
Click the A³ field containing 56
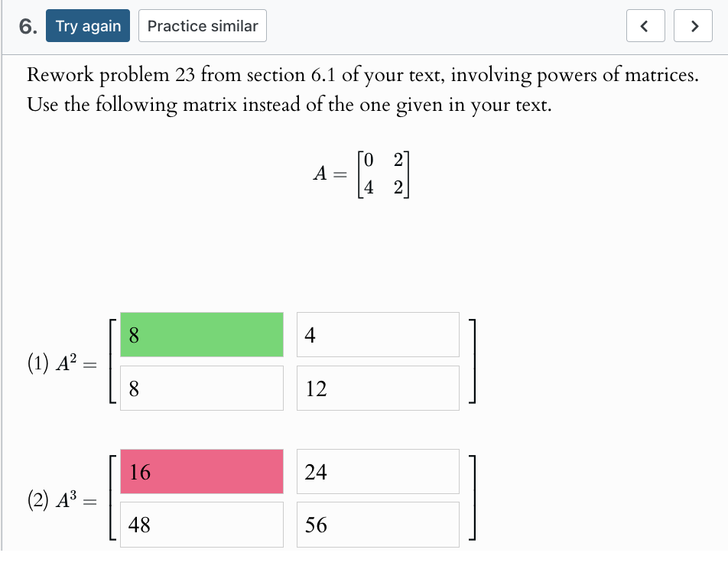tap(377, 524)
